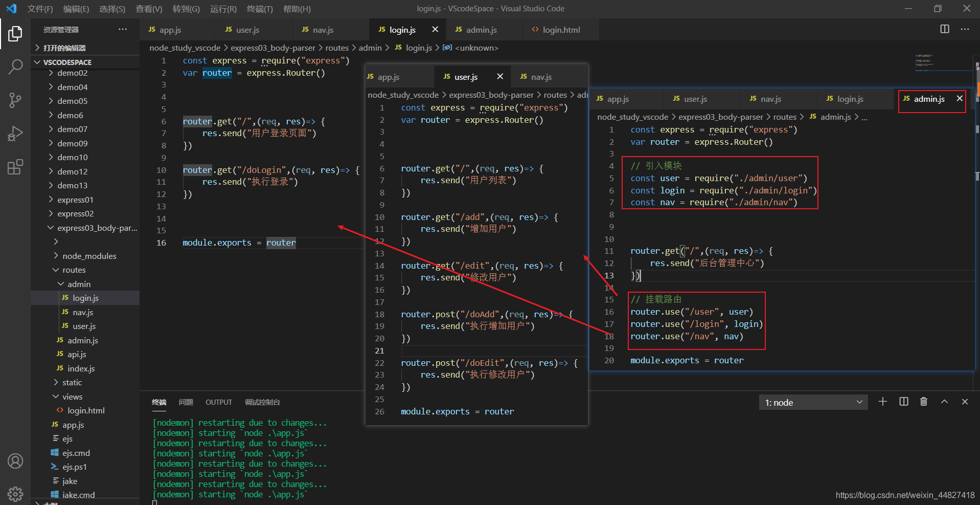Switch to the nav.js main editor tab
Viewport: 980px width, 505px height.
click(331, 30)
